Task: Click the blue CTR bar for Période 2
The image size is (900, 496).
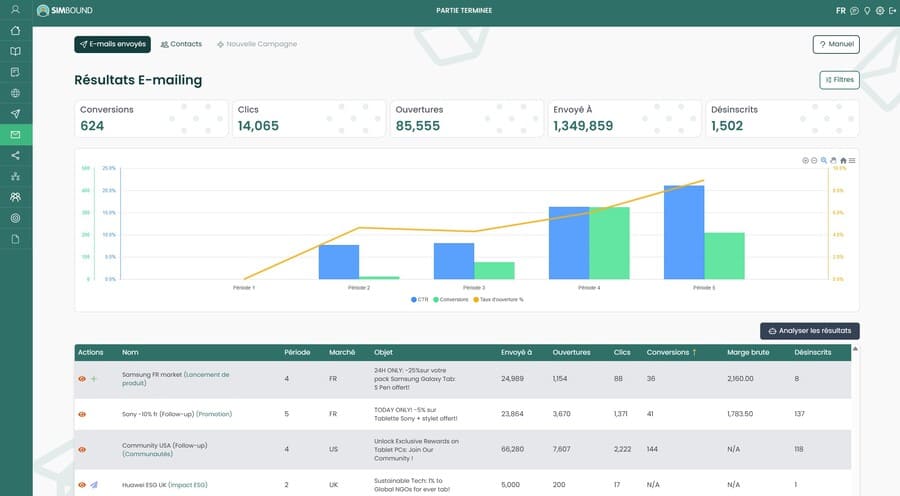Action: click(339, 262)
